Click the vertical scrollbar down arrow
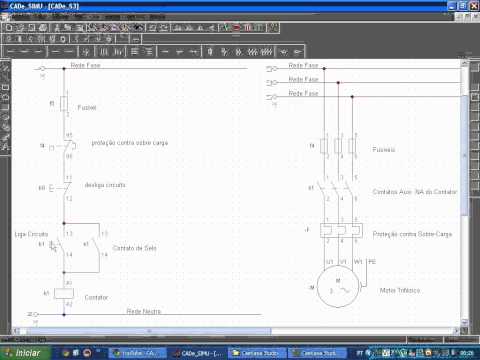480x360 pixels. click(464, 322)
